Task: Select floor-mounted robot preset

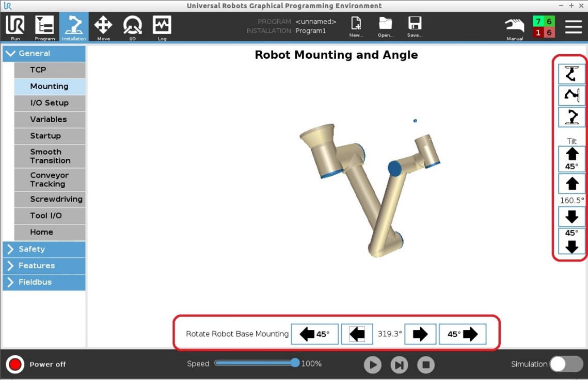Action: click(x=571, y=117)
